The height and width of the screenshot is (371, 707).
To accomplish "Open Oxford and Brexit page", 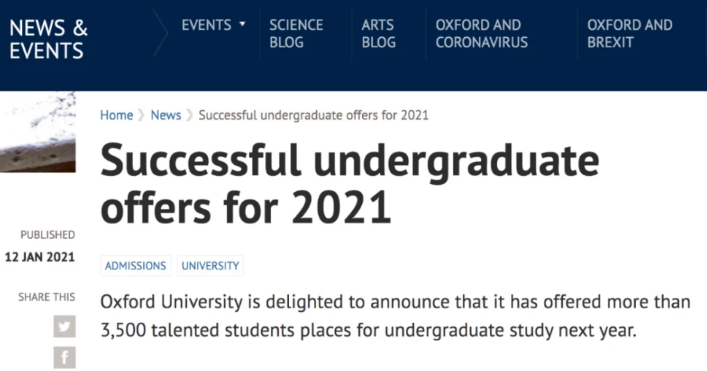I will [629, 33].
